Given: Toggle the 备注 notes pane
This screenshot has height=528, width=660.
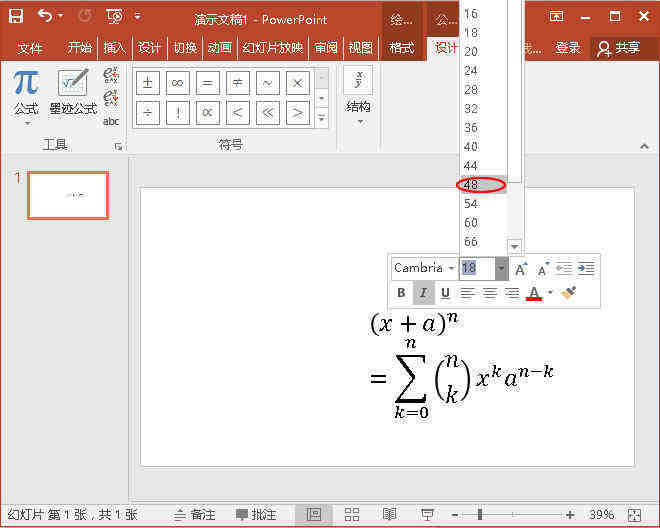Looking at the screenshot, I should [x=195, y=515].
